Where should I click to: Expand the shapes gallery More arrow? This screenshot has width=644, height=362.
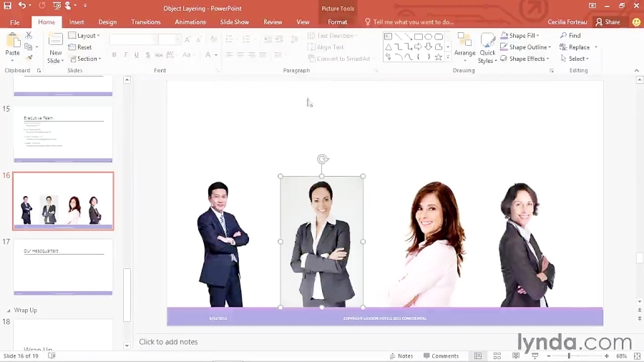pyautogui.click(x=448, y=57)
